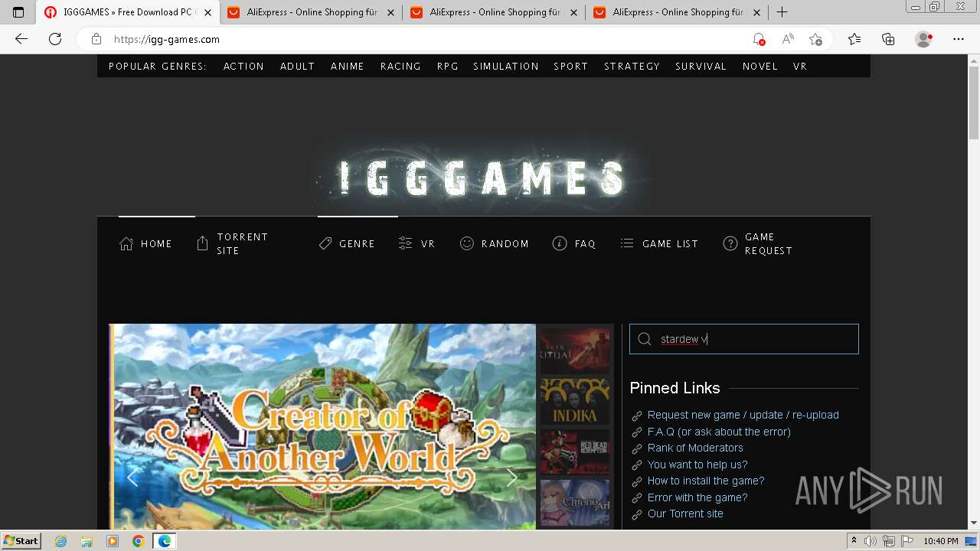
Task: Select the Chrono Ark thumbnail
Action: click(x=575, y=503)
